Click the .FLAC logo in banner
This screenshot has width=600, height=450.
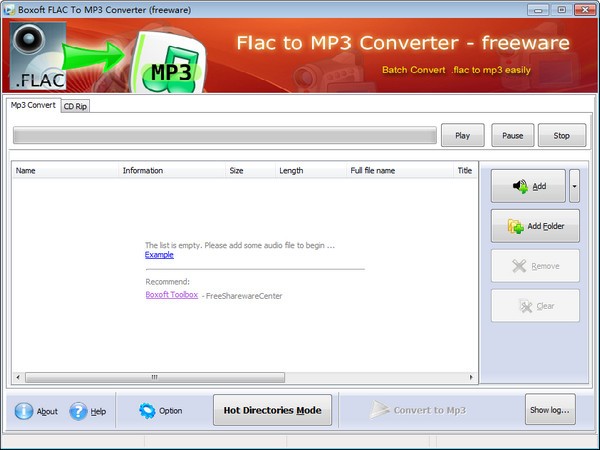(x=38, y=58)
